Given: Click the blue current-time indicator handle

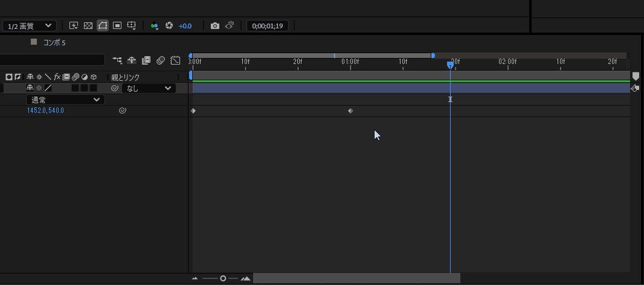Looking at the screenshot, I should [x=450, y=65].
